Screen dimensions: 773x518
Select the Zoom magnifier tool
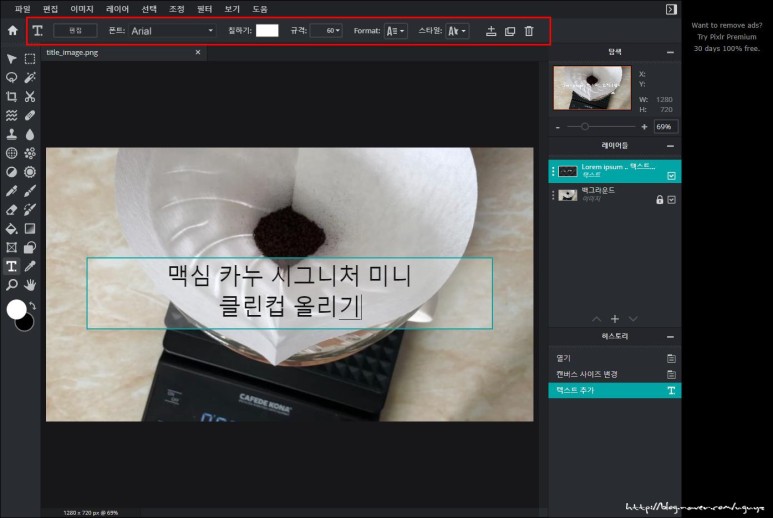(11, 285)
